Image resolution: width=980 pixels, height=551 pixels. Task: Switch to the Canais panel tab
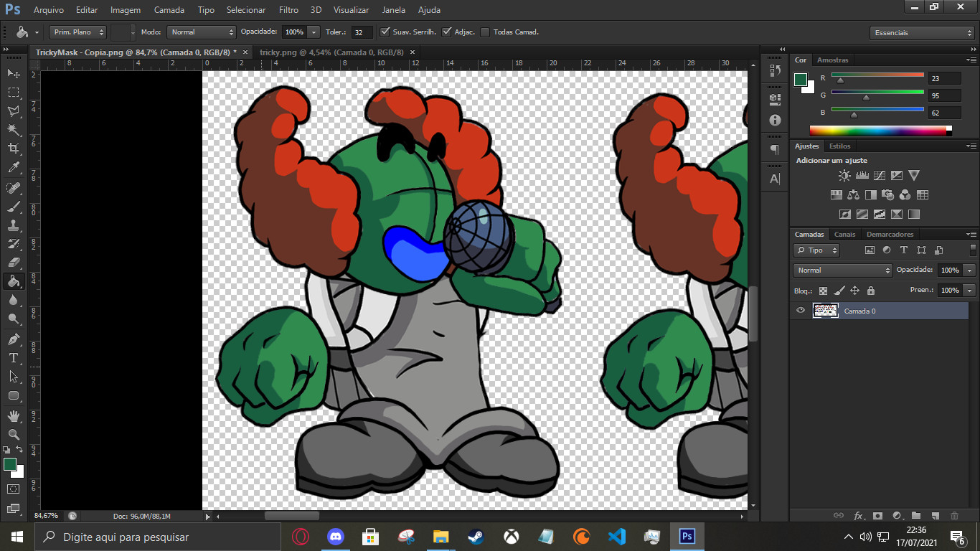pos(844,235)
